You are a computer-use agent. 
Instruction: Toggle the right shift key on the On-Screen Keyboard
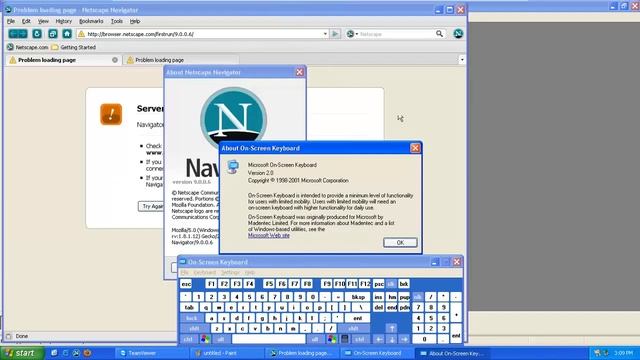(x=353, y=329)
